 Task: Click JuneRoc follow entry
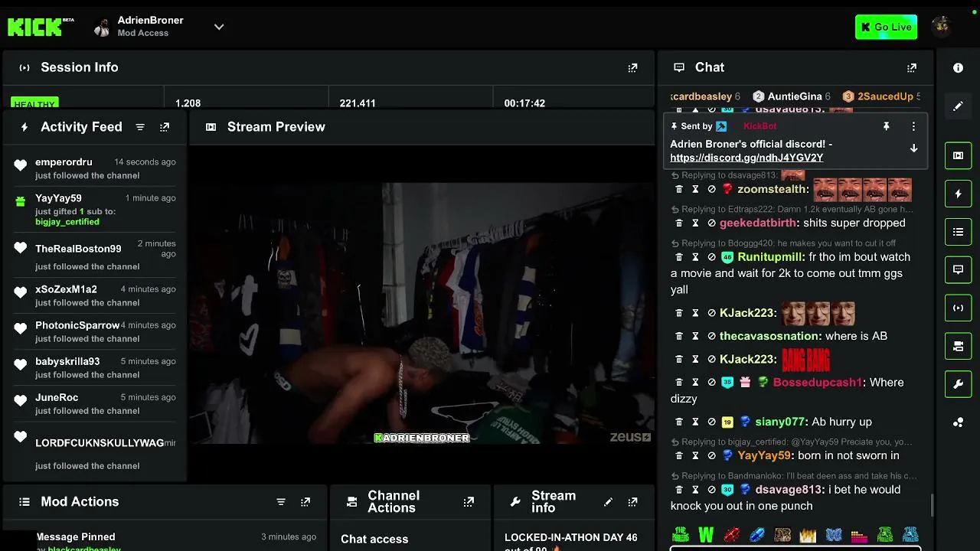tap(95, 403)
